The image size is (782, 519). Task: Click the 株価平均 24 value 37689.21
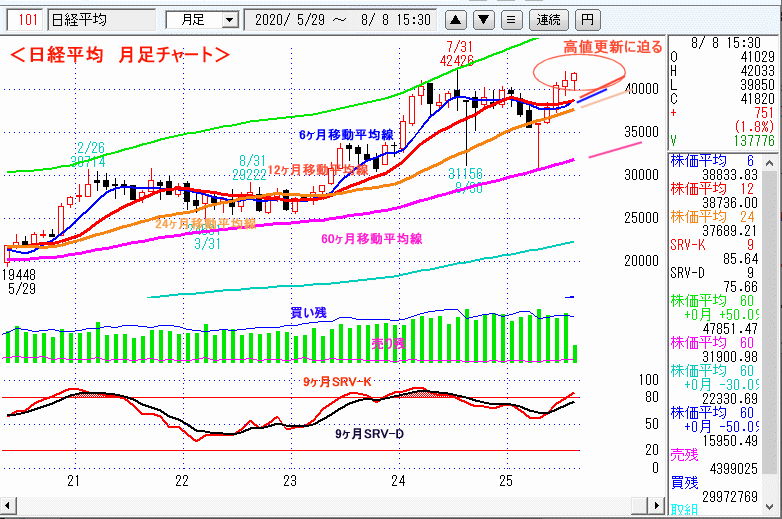tap(730, 231)
